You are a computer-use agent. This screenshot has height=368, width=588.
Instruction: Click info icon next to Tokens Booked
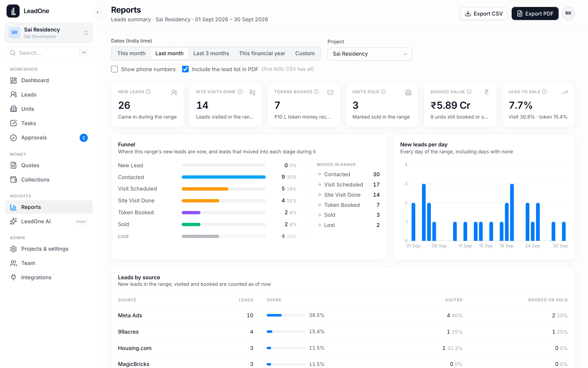[x=316, y=92]
